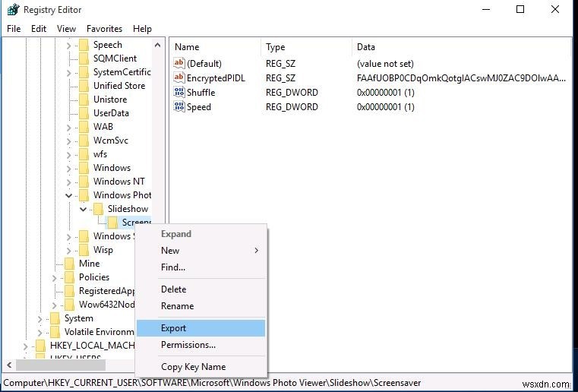Viewport: 578px width, 392px height.
Task: Expand the SystemCertificates key
Action: pos(69,73)
